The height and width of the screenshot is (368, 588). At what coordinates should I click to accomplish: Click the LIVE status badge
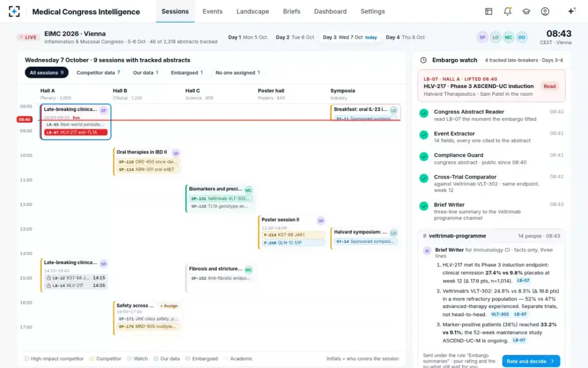click(x=28, y=37)
